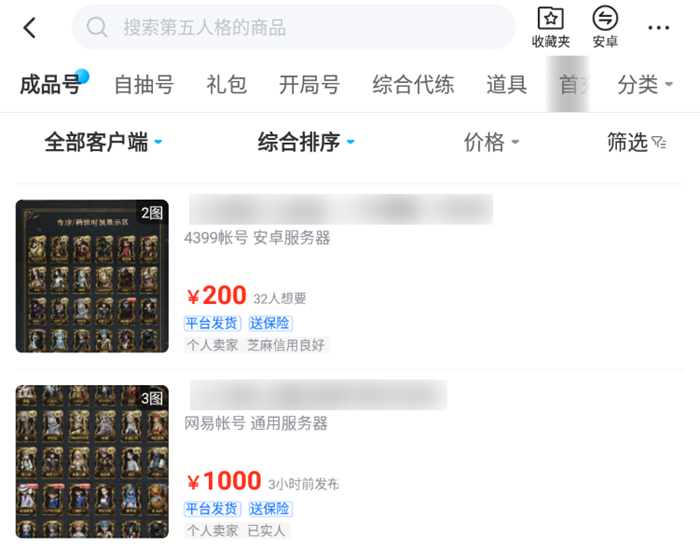This screenshot has height=552, width=700.
Task: Open the ¥200 listing thumbnail
Action: [92, 276]
